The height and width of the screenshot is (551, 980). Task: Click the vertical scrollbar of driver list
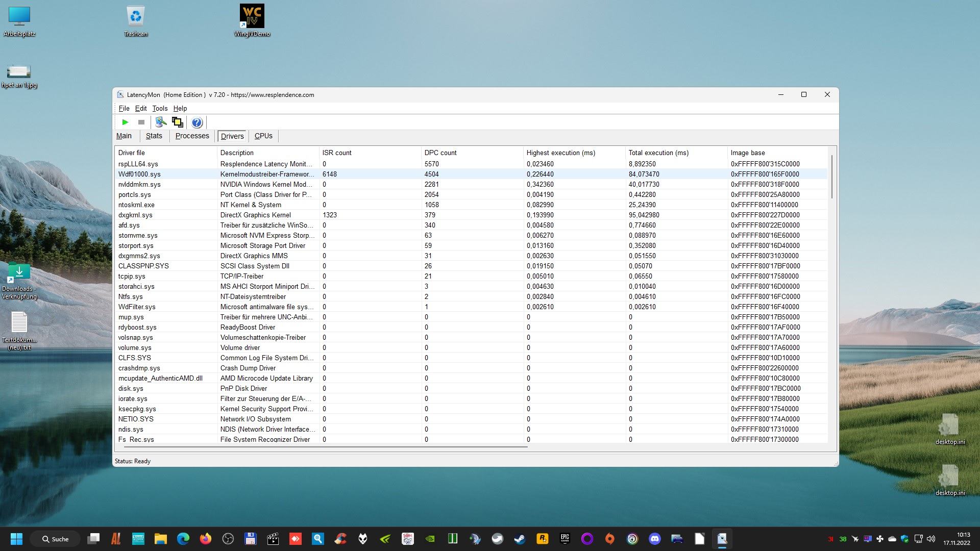click(x=832, y=177)
